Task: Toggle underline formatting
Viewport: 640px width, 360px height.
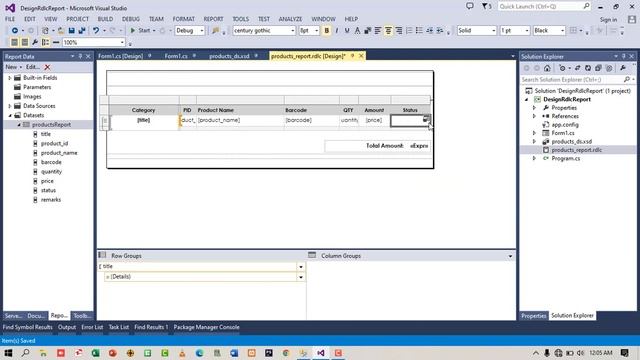Action: pos(347,31)
